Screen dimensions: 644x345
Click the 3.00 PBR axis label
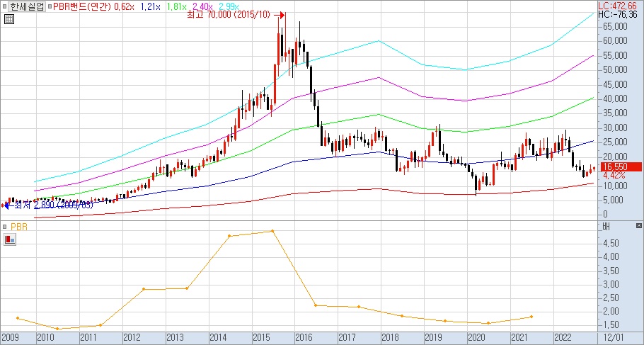point(611,284)
